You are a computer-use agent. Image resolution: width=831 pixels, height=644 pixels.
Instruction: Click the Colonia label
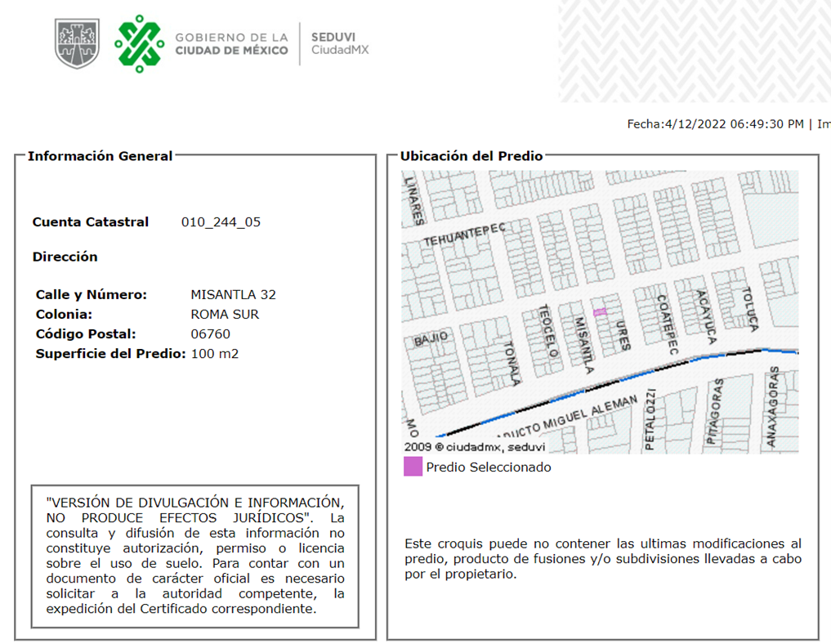[x=64, y=315]
